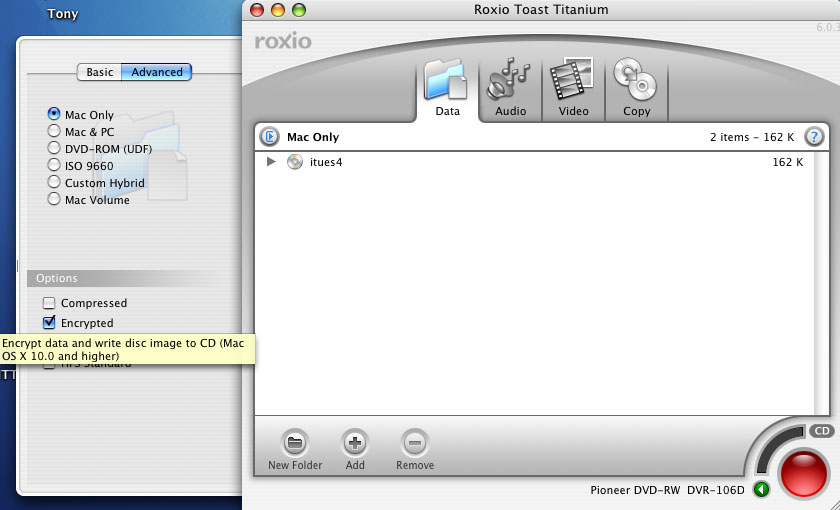This screenshot has height=510, width=840.
Task: Click the Mac Only format heading
Action: coord(313,137)
